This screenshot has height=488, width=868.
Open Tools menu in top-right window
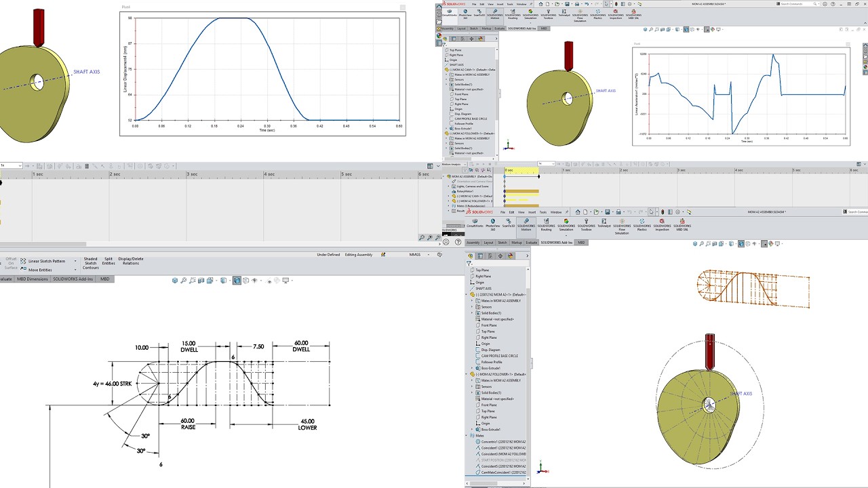pos(510,4)
